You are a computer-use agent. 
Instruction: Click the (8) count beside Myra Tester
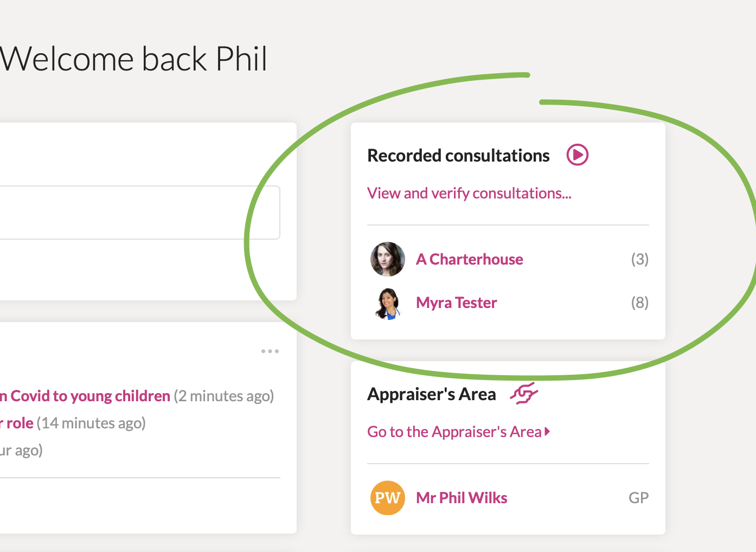click(640, 303)
